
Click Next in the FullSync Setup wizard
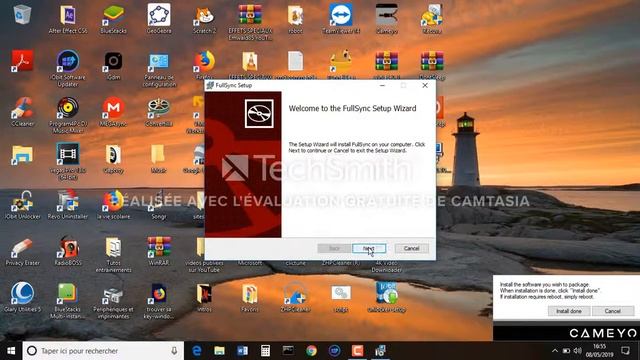point(369,248)
